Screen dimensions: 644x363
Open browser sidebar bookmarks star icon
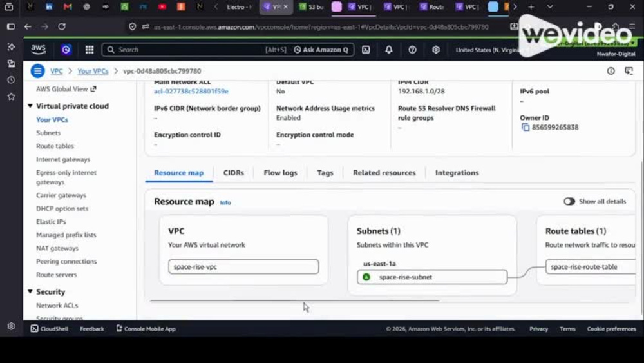coord(11,97)
